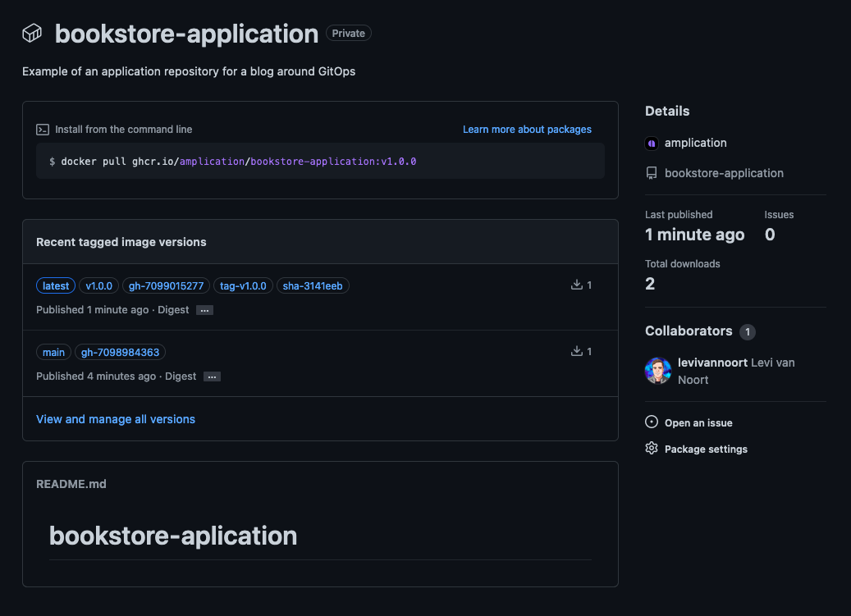Screen dimensions: 851x616
Task: Go to the amplication organization link
Action: tap(695, 144)
